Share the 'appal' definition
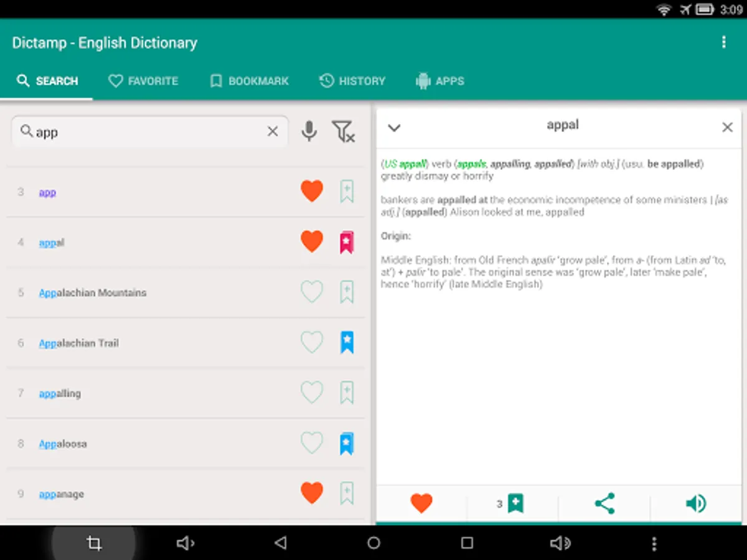747x560 pixels. [604, 503]
